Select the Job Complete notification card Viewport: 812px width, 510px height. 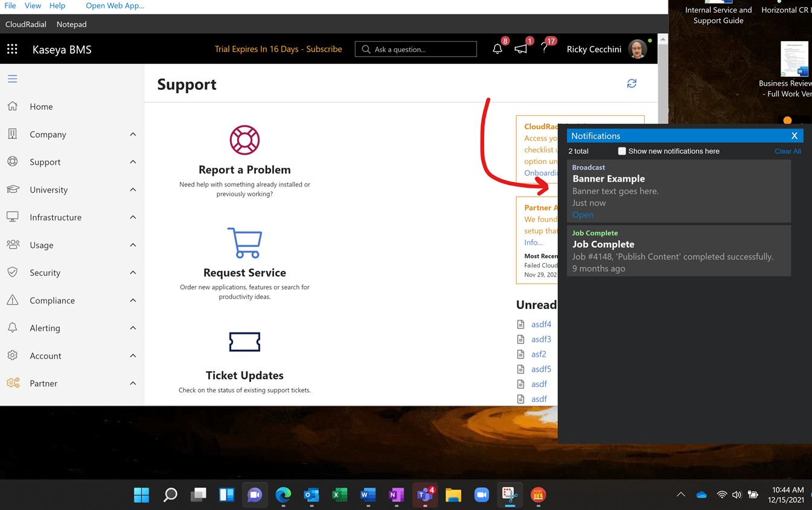pos(679,250)
